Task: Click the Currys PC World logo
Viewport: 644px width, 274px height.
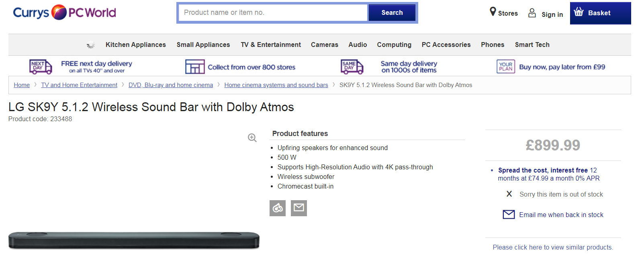Action: click(x=64, y=12)
